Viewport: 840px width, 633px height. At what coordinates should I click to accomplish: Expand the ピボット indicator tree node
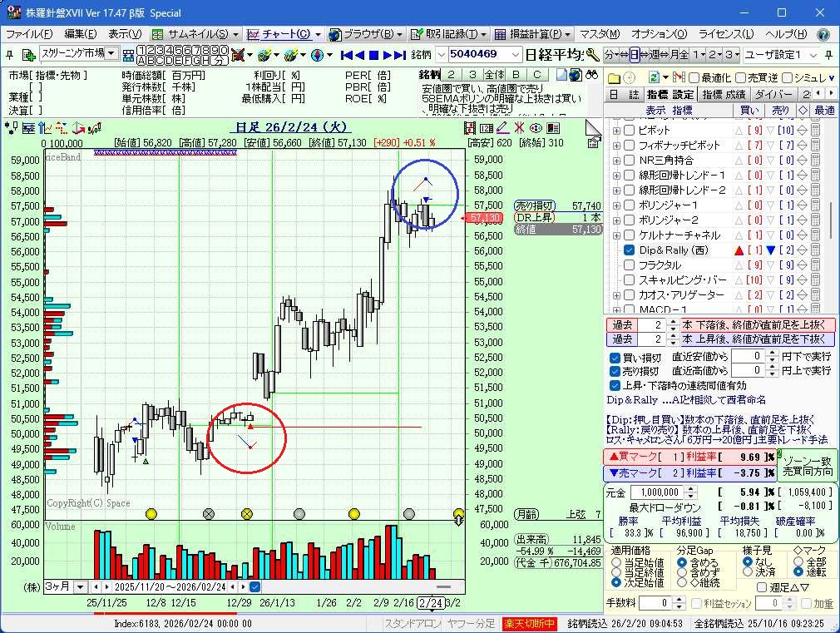coord(616,131)
